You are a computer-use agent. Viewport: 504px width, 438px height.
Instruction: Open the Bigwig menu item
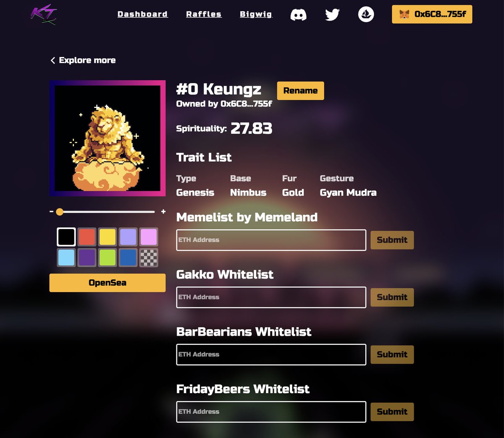pyautogui.click(x=255, y=14)
